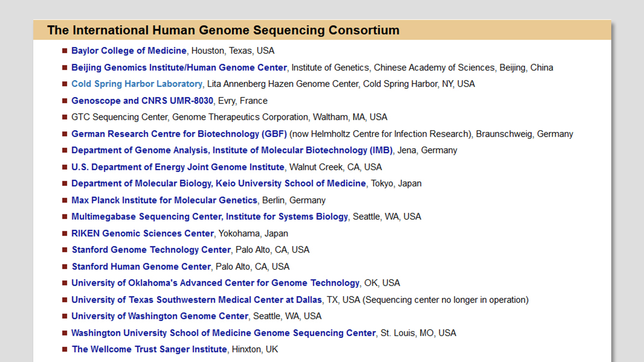
Task: Follow the Genoscope and CNRS UMR-8030 link
Action: click(x=142, y=101)
